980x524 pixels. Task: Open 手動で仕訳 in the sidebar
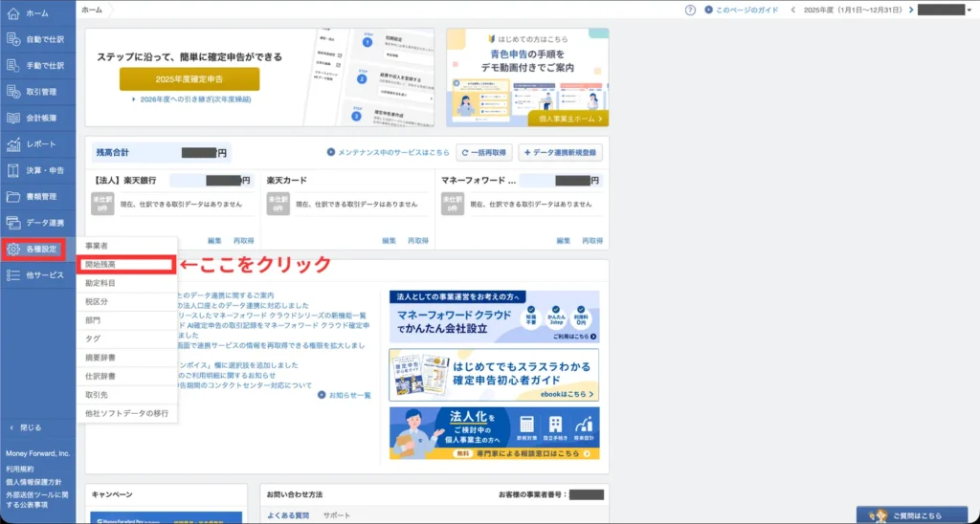tap(37, 66)
